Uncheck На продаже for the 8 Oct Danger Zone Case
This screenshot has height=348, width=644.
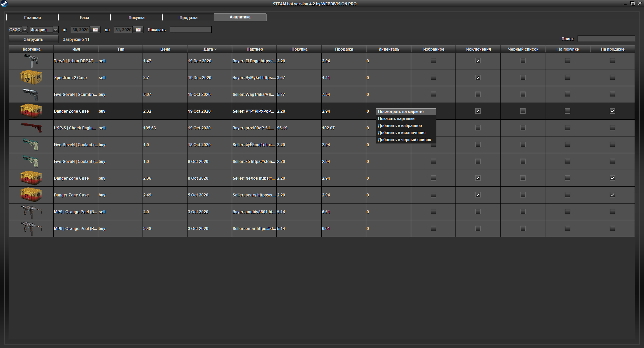(x=612, y=178)
